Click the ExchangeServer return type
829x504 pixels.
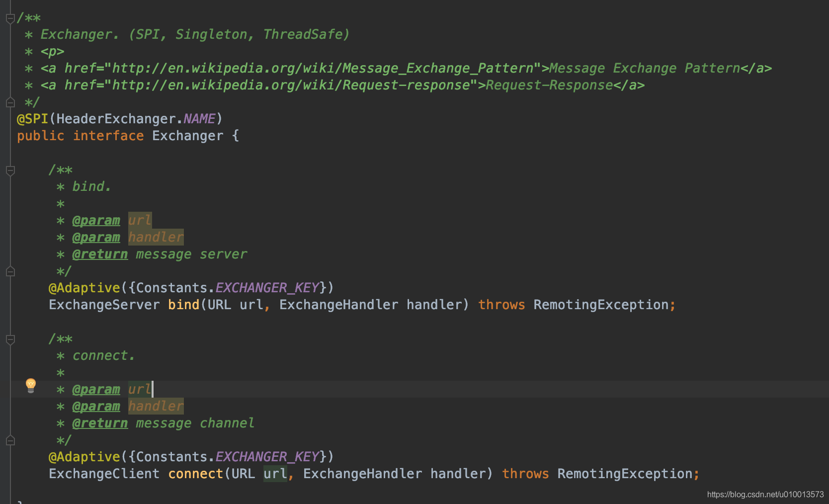pyautogui.click(x=104, y=305)
